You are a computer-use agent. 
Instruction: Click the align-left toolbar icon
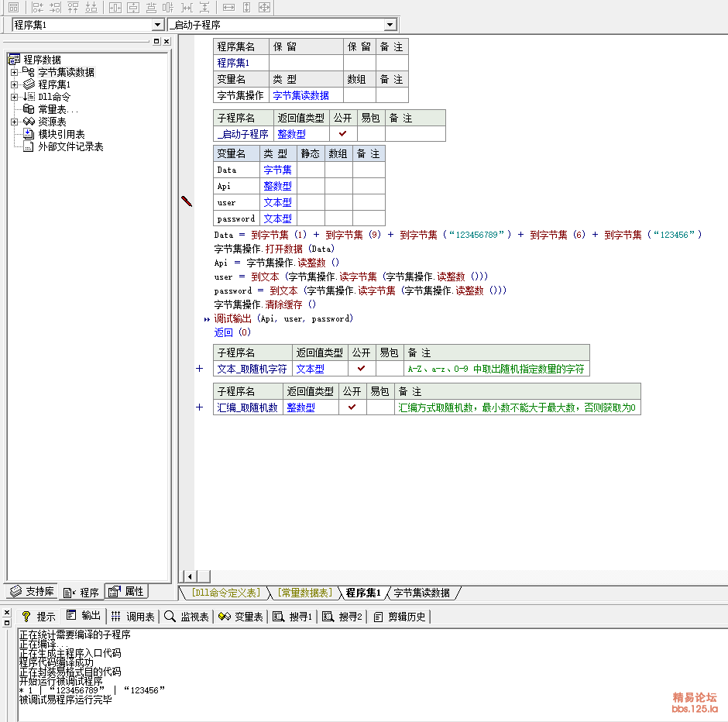pos(38,8)
